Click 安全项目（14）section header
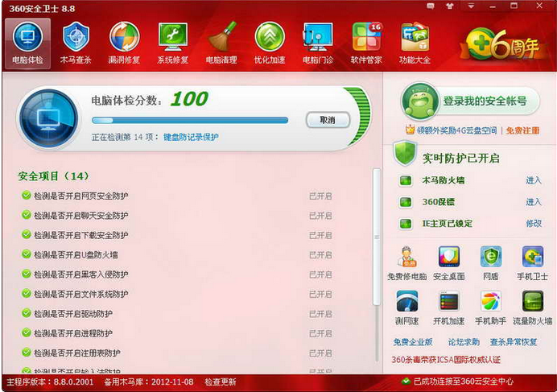Image resolution: width=557 pixels, height=392 pixels. [x=53, y=176]
